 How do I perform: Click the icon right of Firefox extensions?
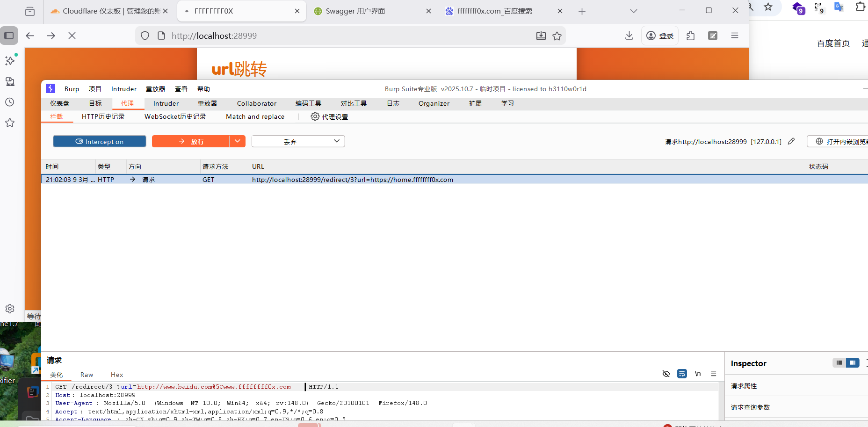pyautogui.click(x=713, y=36)
